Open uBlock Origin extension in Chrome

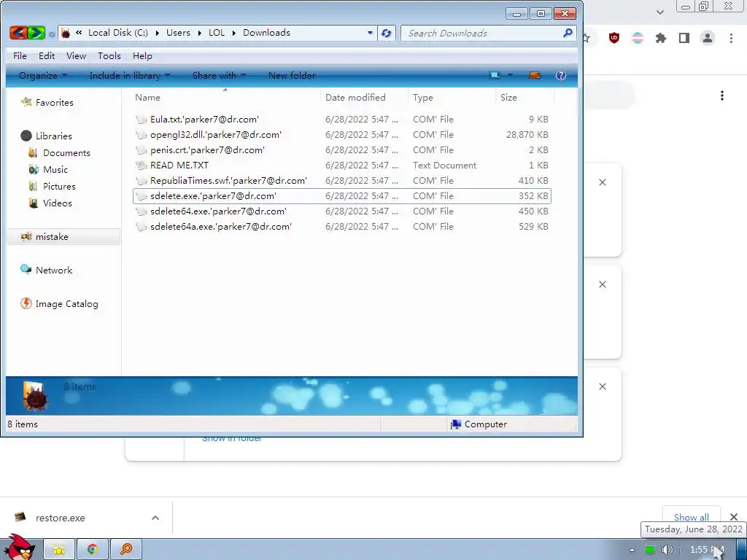[x=614, y=38]
